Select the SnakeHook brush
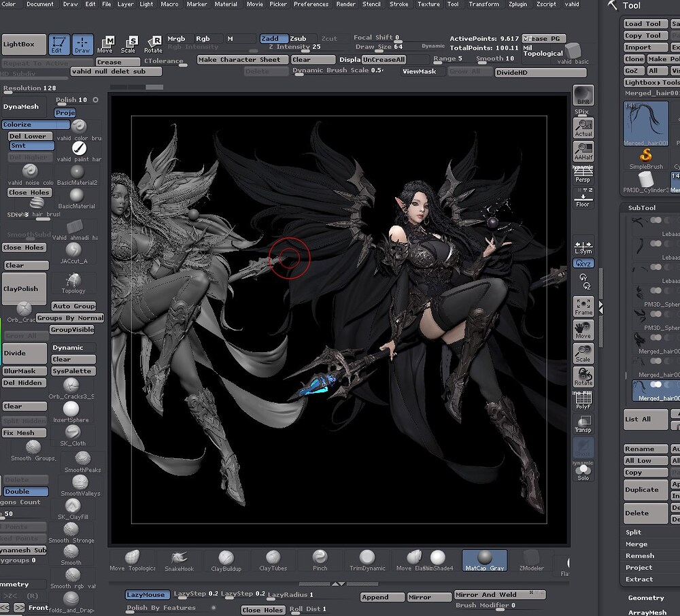 (179, 561)
